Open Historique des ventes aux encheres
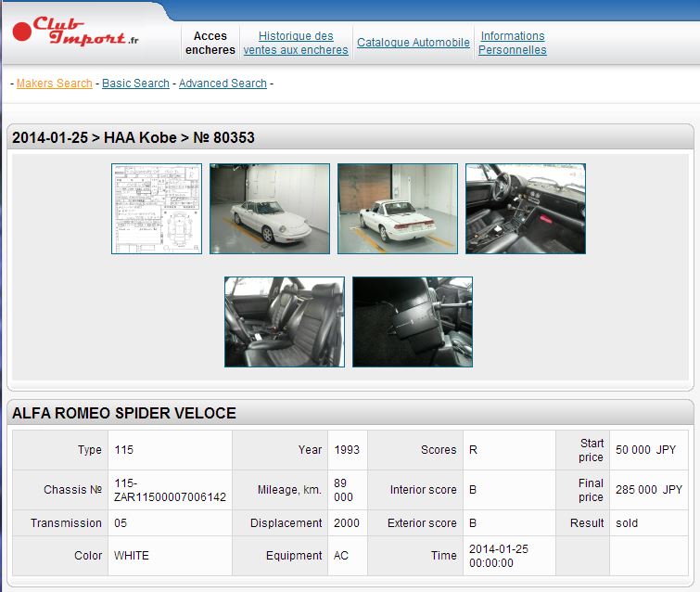The width and height of the screenshot is (700, 592). [296, 43]
